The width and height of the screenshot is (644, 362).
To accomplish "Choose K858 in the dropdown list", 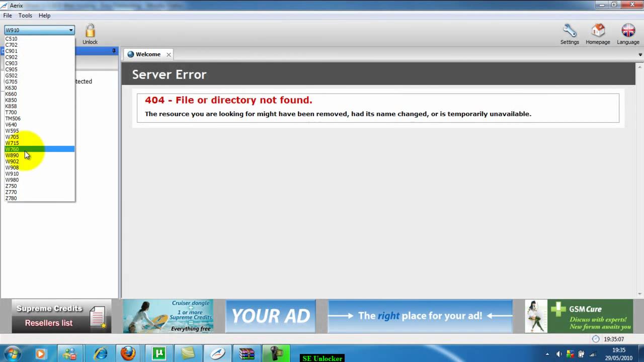I will (40, 106).
